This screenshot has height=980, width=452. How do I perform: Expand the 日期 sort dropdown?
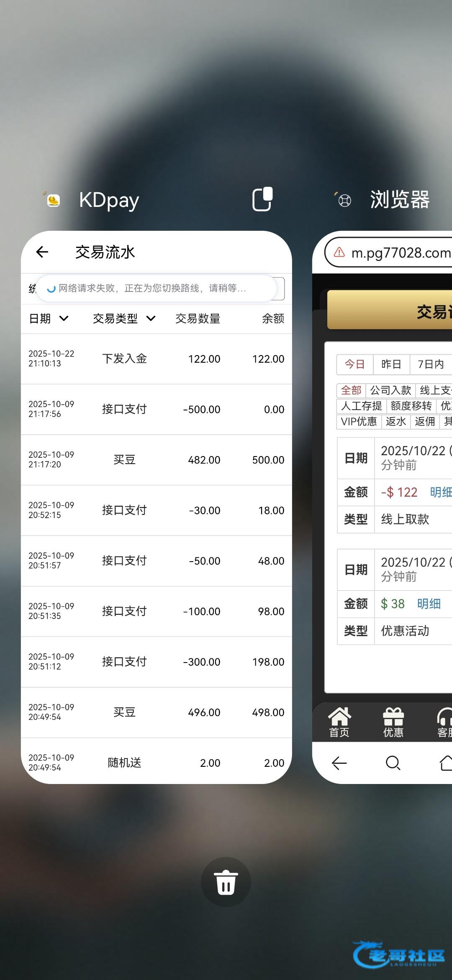(x=49, y=319)
